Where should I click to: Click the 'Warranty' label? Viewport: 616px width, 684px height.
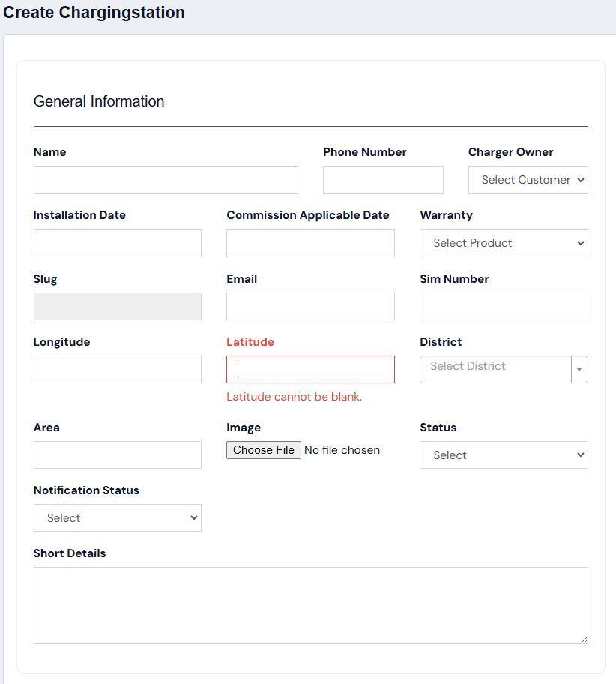pyautogui.click(x=446, y=215)
